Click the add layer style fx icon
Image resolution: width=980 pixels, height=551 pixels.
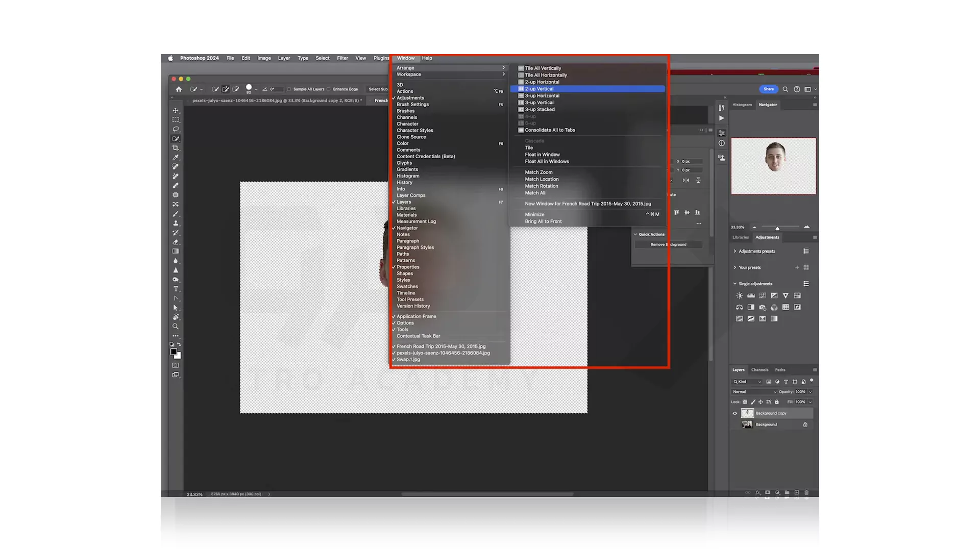758,493
